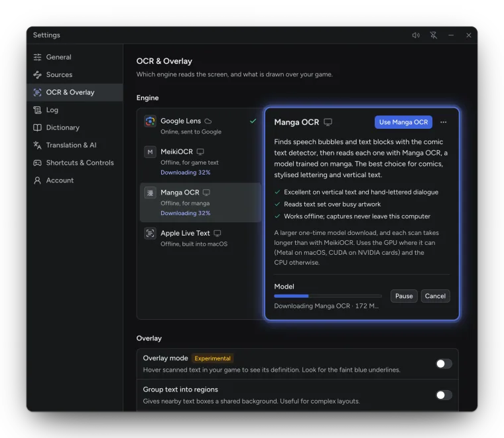Select the Apple Live Text engine
This screenshot has height=438, width=504.
[x=200, y=238]
